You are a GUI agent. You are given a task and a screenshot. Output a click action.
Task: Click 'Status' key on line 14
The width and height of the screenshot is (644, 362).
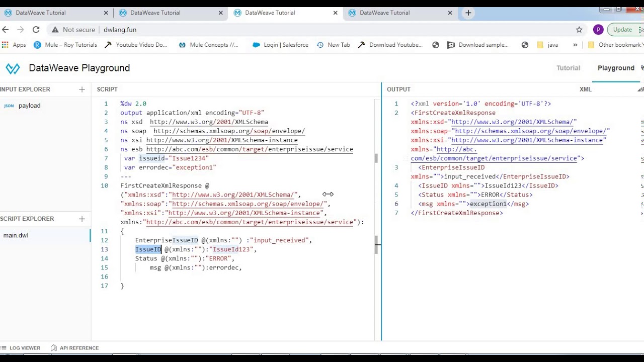coord(146,258)
